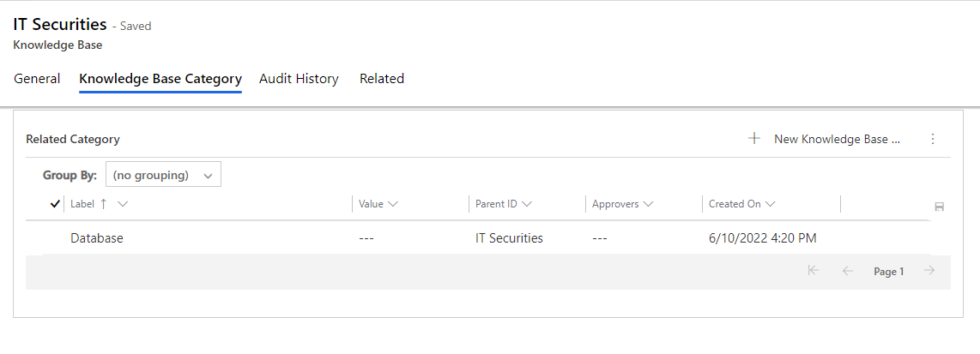Click the save icon beside column headers

pos(939,207)
